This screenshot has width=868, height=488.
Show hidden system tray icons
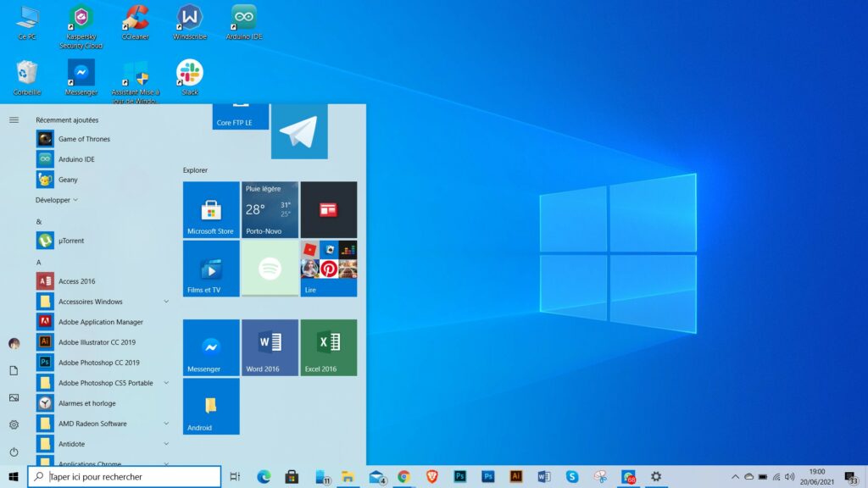pyautogui.click(x=735, y=476)
